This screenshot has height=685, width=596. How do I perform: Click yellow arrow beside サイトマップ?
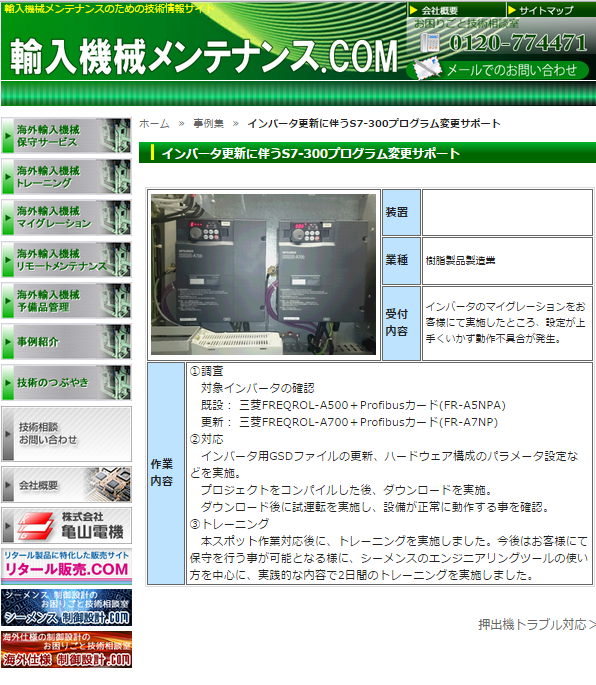(512, 10)
